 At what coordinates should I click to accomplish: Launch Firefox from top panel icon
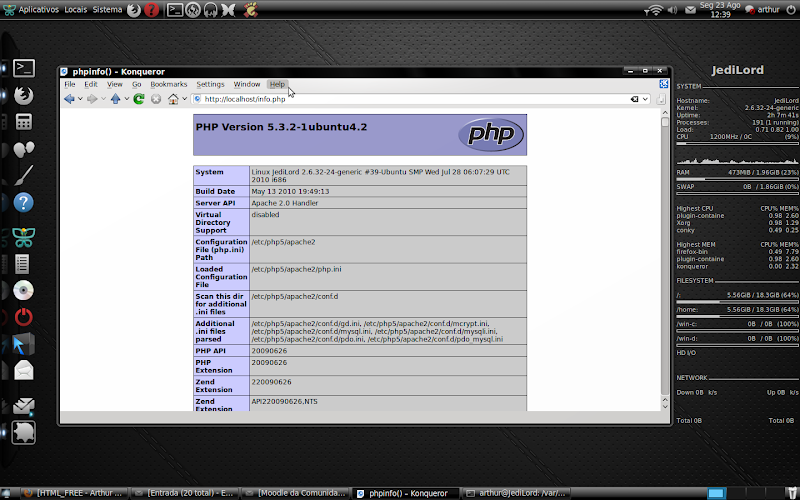tap(134, 10)
